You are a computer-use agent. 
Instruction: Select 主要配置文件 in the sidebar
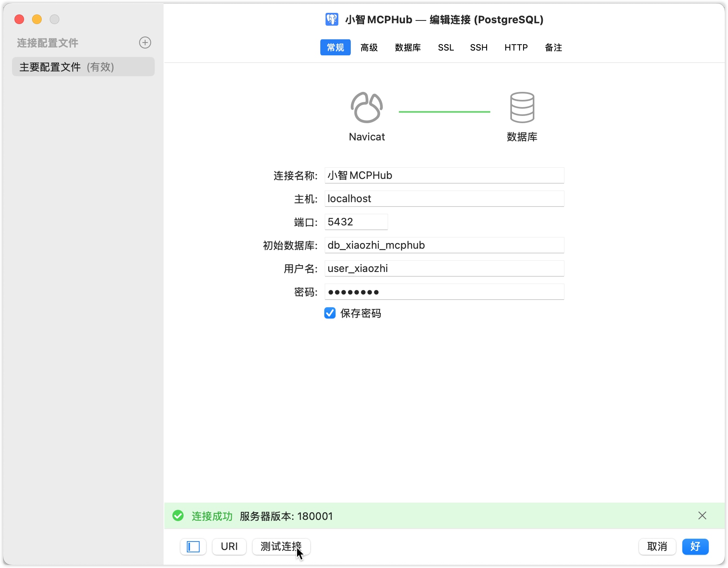tap(83, 67)
